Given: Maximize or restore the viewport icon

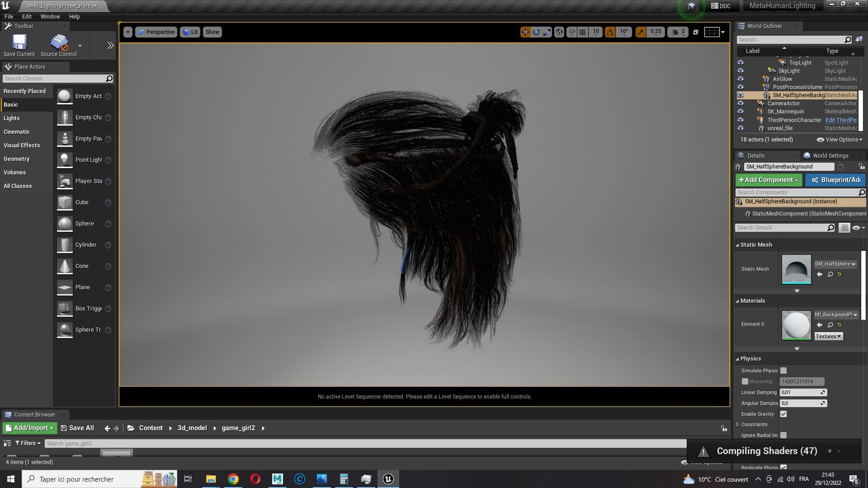Looking at the screenshot, I should click(x=695, y=32).
